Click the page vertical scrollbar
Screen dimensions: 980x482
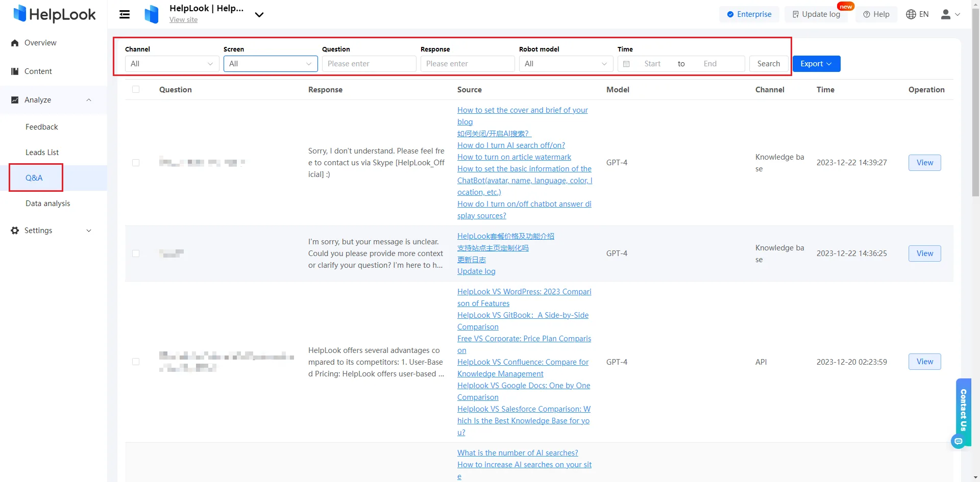976,102
